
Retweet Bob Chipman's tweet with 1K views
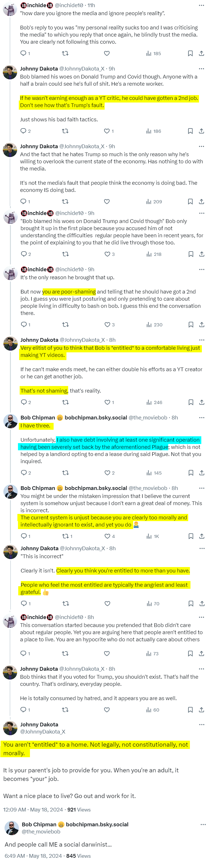[66, 536]
